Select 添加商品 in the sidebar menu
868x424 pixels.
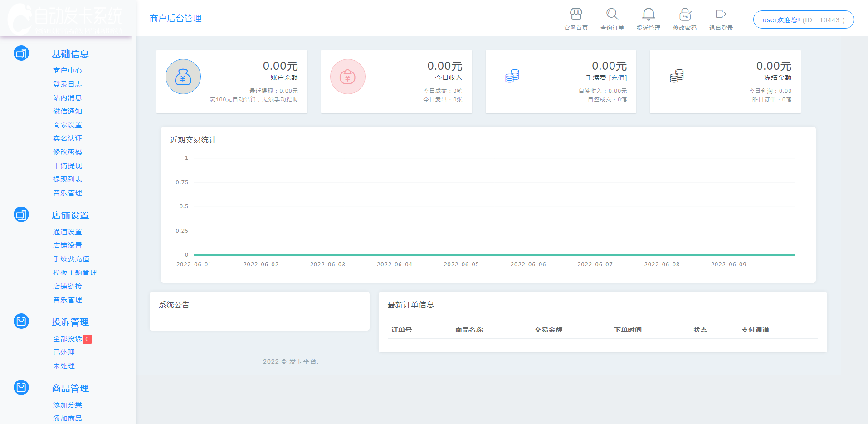(x=67, y=418)
